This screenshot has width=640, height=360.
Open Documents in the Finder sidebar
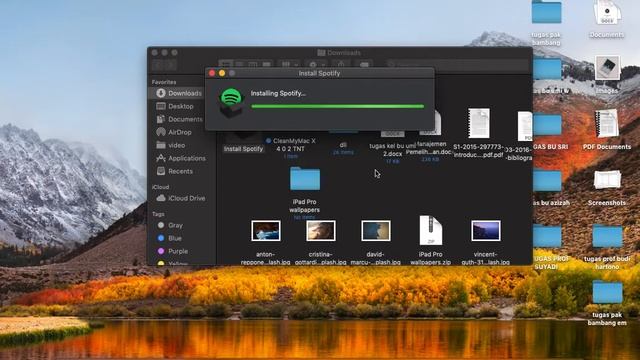(181, 119)
